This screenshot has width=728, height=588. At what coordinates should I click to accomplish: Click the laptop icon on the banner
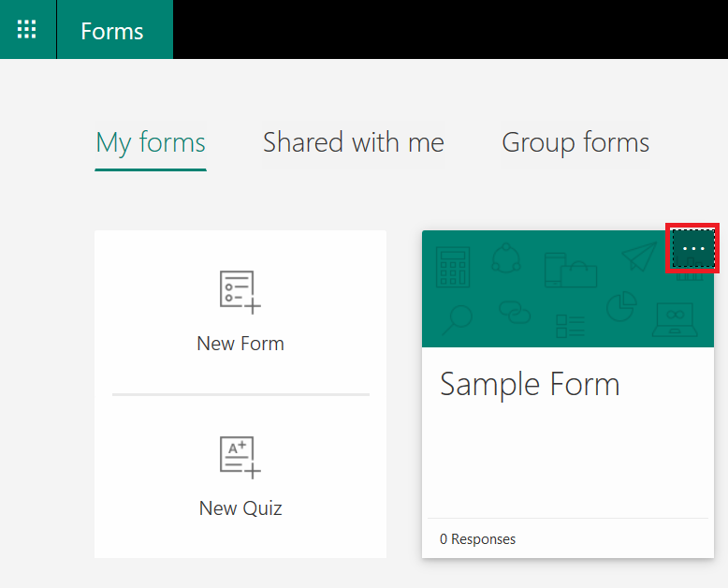675,319
